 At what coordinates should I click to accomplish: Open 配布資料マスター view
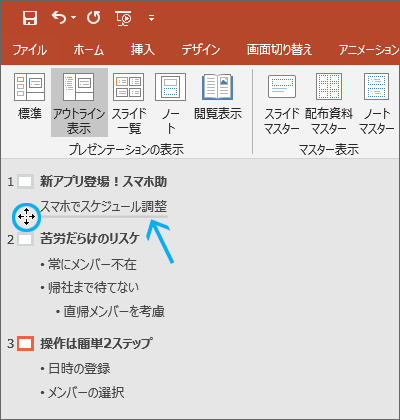click(x=329, y=103)
